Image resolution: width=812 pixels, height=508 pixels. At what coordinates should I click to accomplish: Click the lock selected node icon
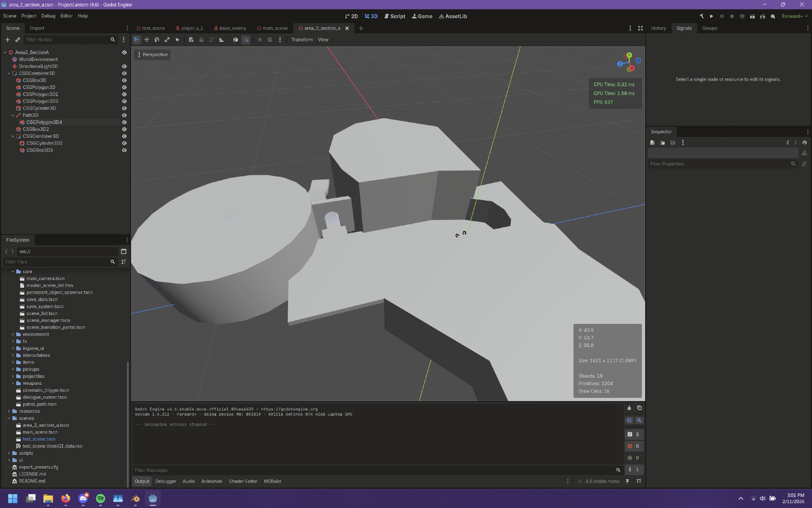(x=201, y=40)
